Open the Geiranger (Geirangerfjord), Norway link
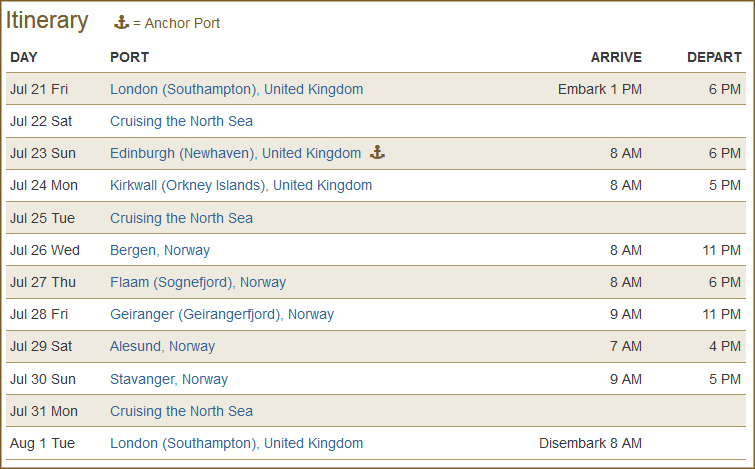 click(x=222, y=314)
